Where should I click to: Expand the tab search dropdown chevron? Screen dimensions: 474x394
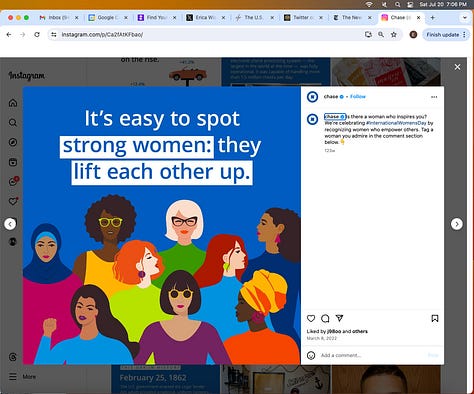tap(465, 18)
